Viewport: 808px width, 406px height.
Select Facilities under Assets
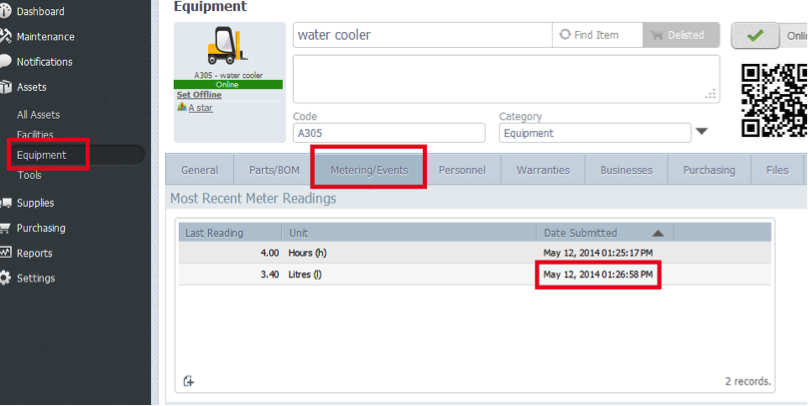pos(35,134)
